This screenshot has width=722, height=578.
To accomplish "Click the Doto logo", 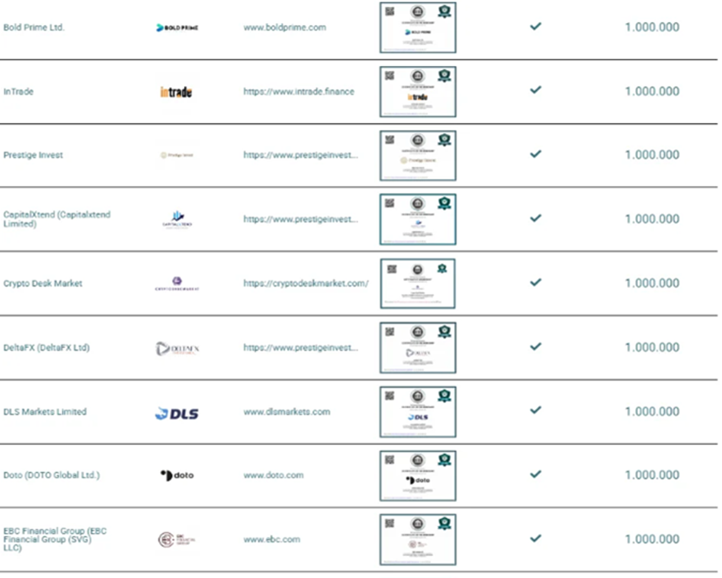I will 177,475.
